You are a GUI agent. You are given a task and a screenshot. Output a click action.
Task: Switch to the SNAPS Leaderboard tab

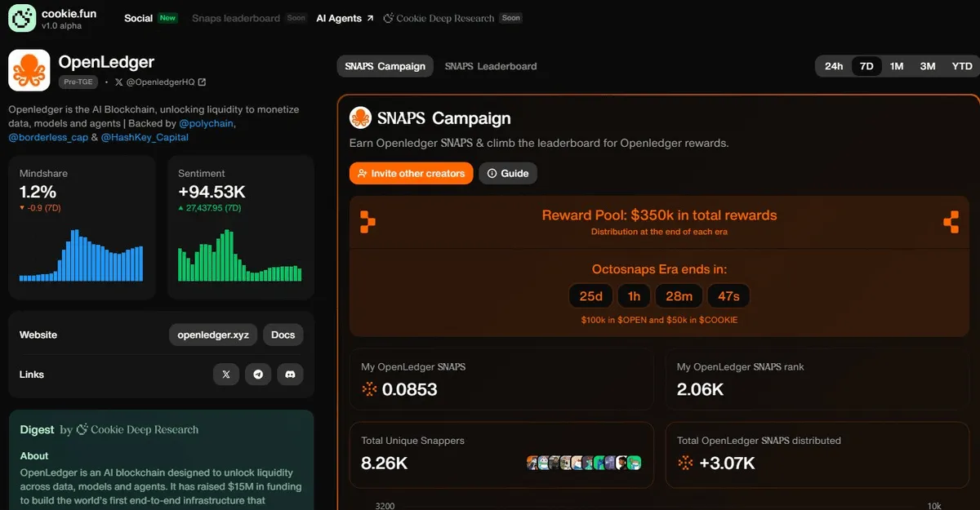(491, 66)
